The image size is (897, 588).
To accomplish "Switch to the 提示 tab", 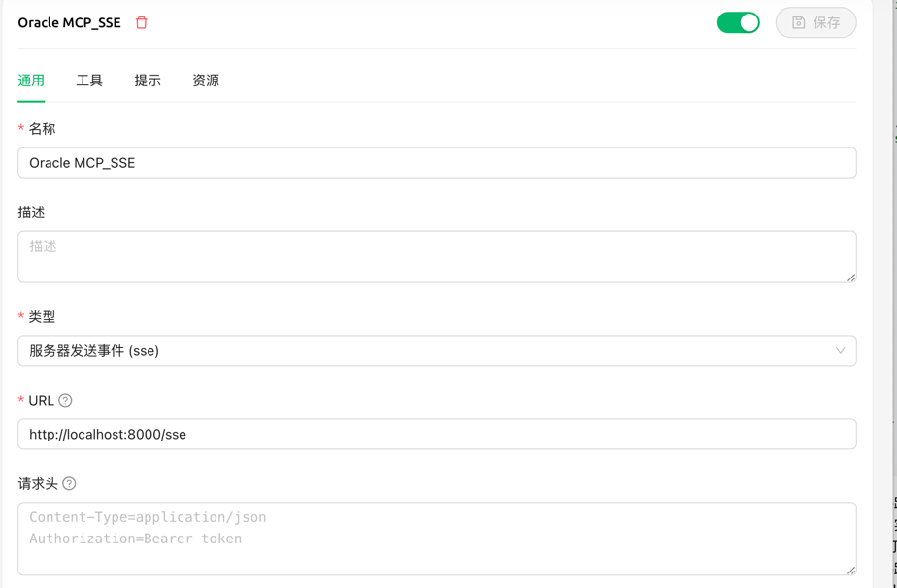I will [x=148, y=81].
